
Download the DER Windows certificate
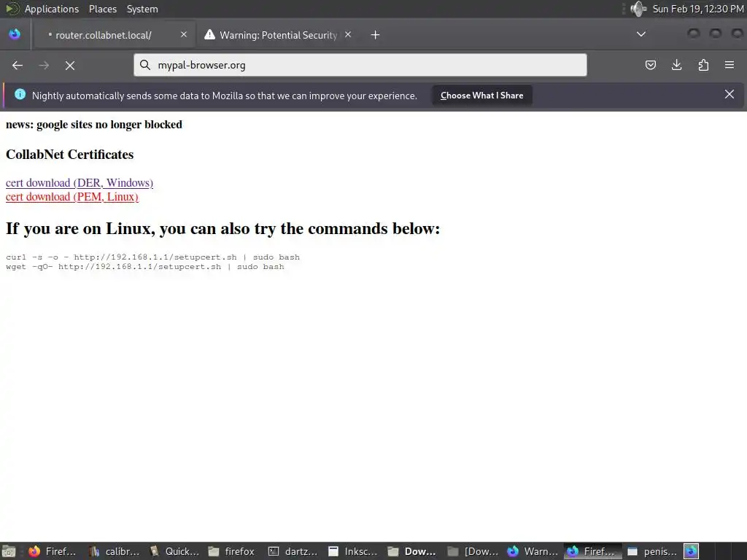80,183
